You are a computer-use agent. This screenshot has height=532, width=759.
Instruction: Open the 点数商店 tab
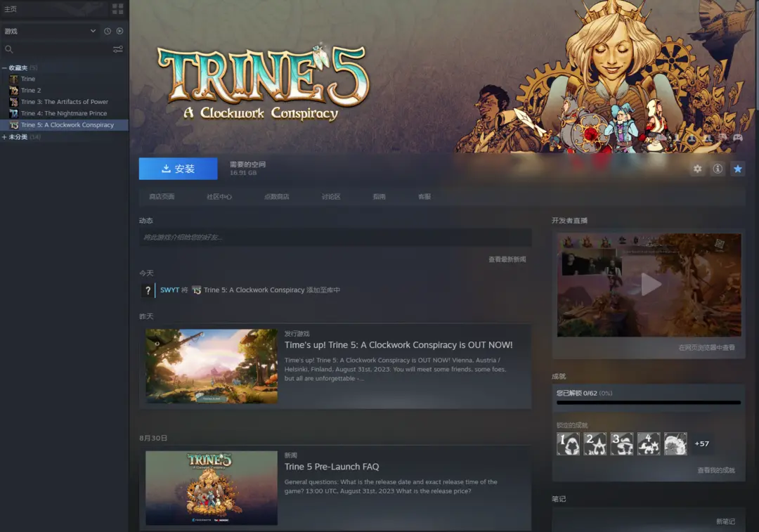277,197
